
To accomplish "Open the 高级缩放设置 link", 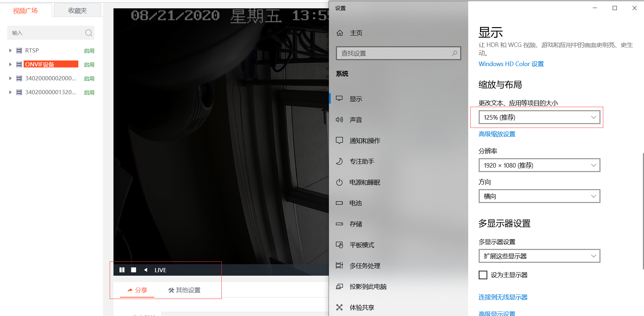I will (x=497, y=134).
